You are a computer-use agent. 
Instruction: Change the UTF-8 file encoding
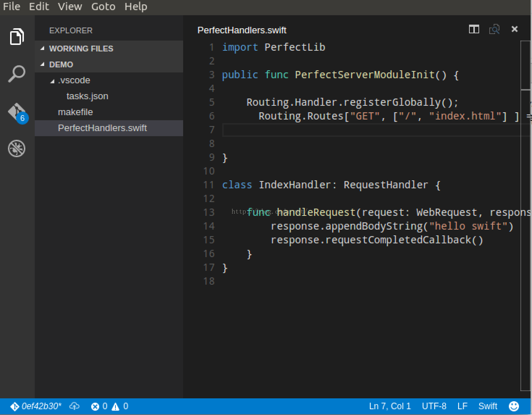[x=434, y=406]
